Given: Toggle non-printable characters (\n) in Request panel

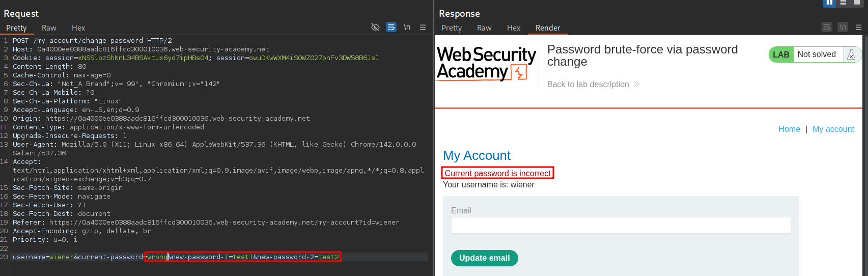Looking at the screenshot, I should coord(407,27).
